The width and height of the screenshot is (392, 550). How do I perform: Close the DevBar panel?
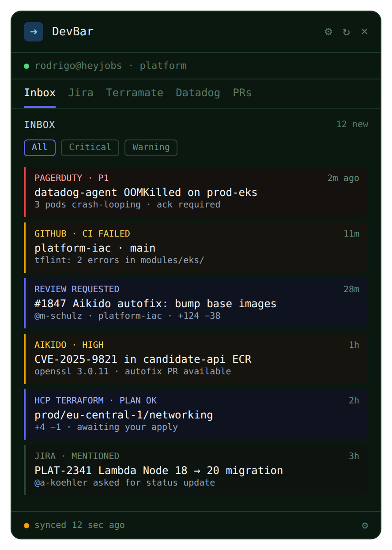365,31
